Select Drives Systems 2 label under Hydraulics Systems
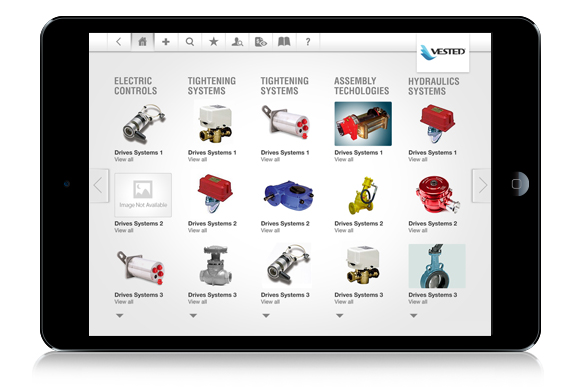580x387 pixels. tap(432, 223)
